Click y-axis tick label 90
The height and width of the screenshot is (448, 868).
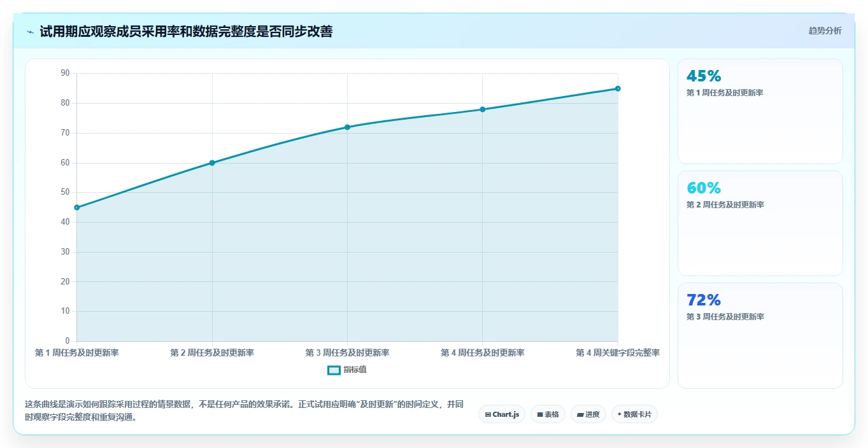point(65,73)
